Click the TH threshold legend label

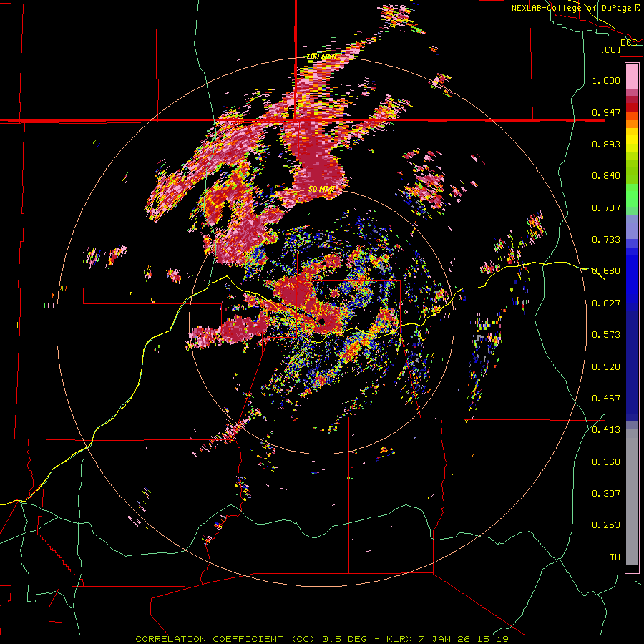615,557
